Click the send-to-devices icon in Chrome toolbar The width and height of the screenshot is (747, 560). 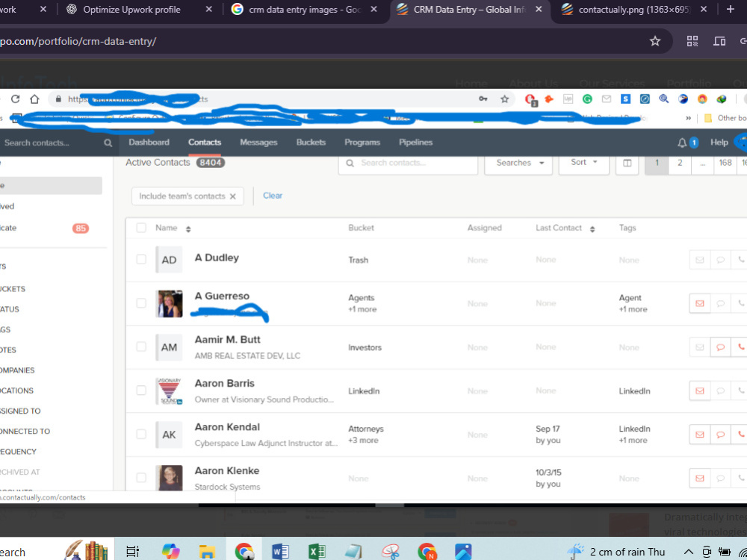tap(719, 41)
